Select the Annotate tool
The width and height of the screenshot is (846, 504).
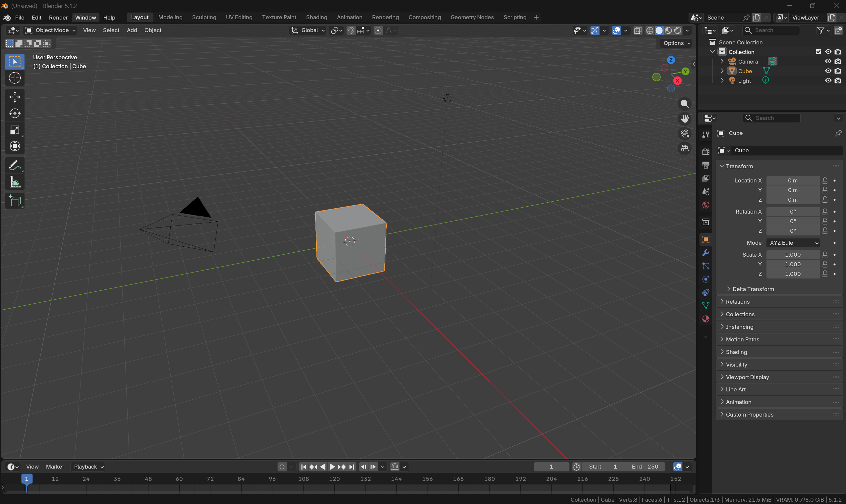pyautogui.click(x=15, y=166)
